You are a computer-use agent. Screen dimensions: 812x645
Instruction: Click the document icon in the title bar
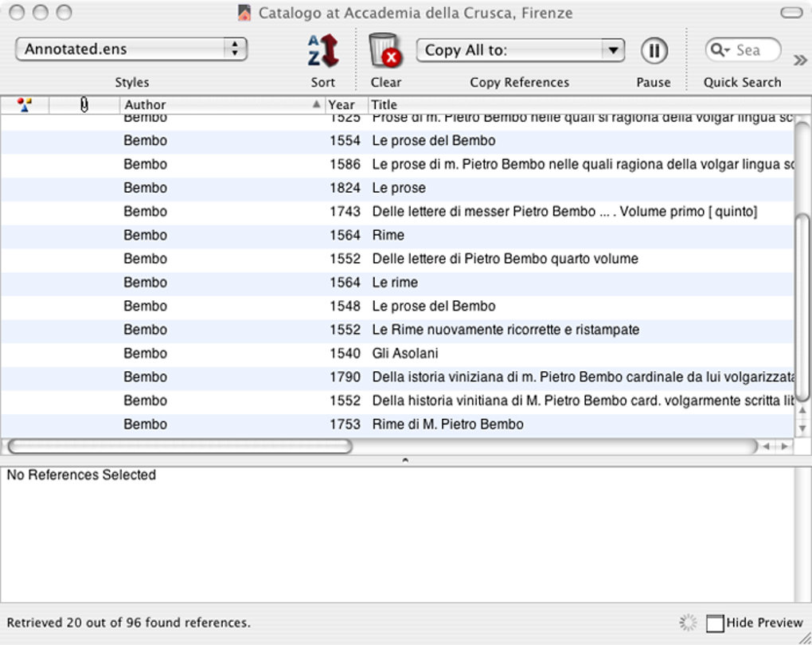[x=244, y=13]
